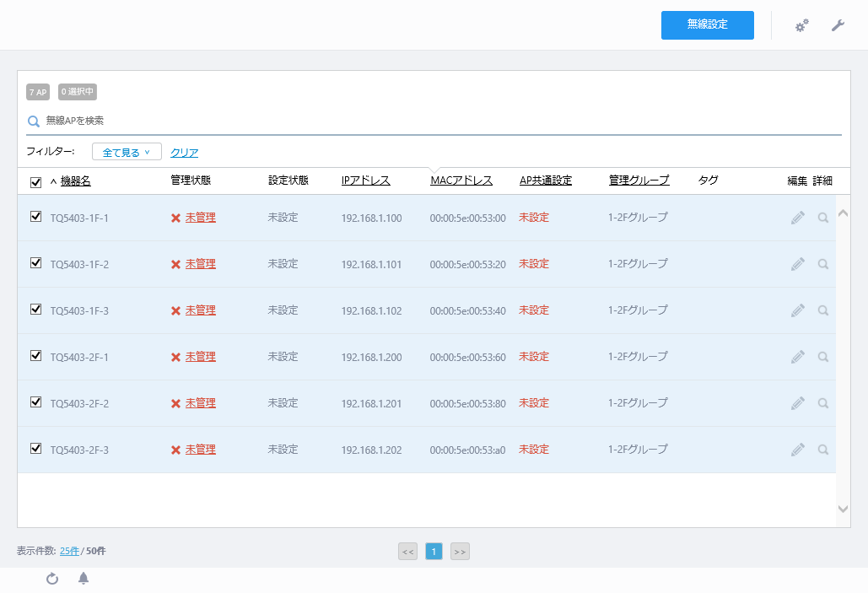
Task: View details of TQ5403-1F-3
Action: [x=823, y=310]
